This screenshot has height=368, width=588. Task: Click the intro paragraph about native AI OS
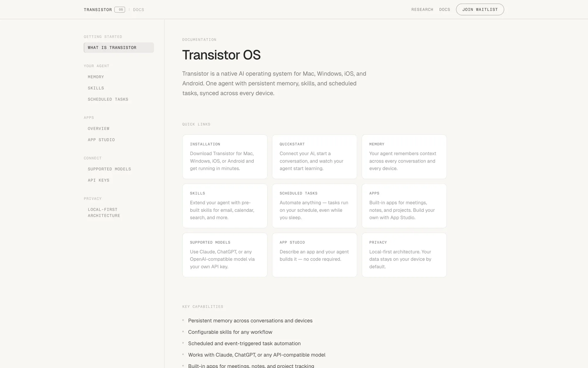point(274,83)
